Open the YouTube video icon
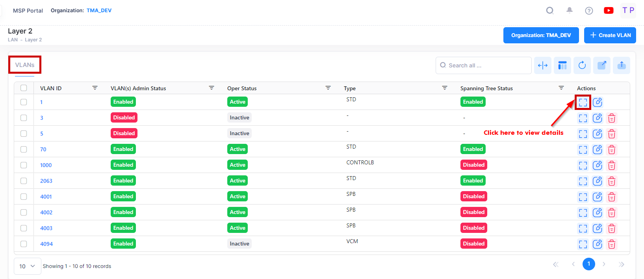Screen dimensions: 644x279 click(608, 11)
